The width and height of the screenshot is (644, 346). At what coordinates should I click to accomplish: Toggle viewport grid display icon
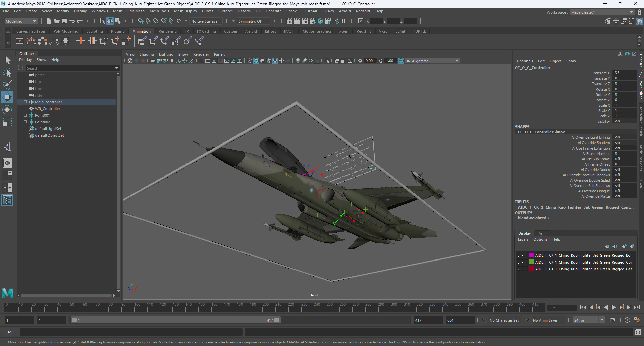(201, 61)
